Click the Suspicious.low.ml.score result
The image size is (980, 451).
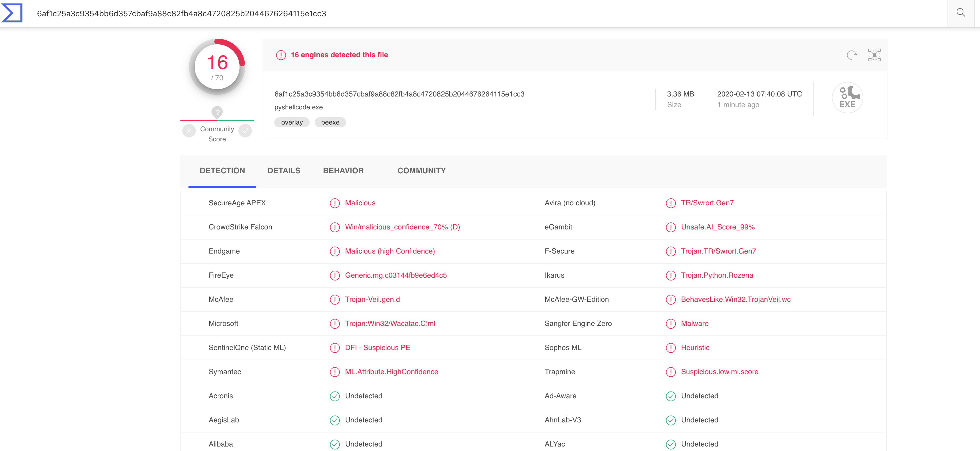coord(720,372)
